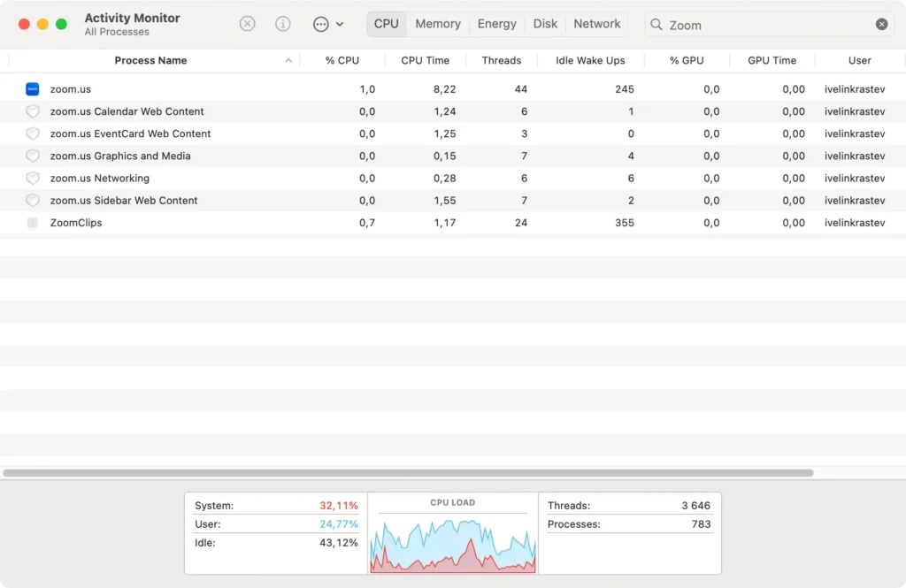Click the CPU LOAD graph
The width and height of the screenshot is (906, 588).
tap(453, 545)
